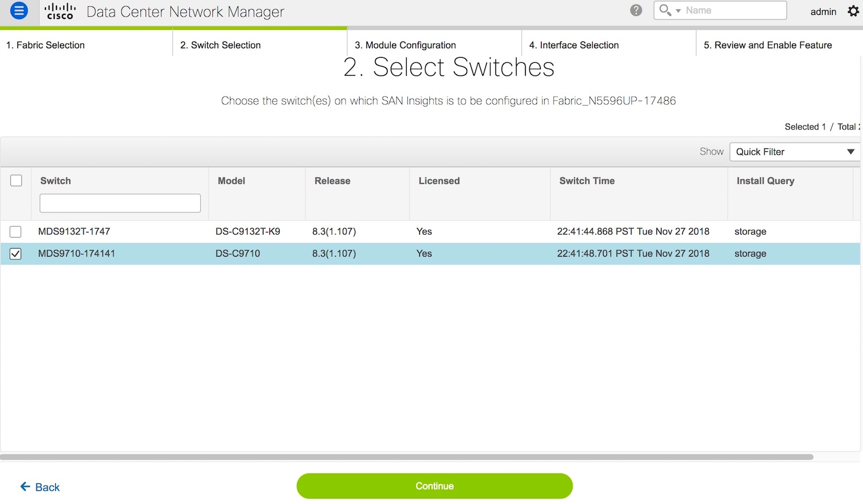Click Switch Time 22:41:48.701 PST cell
This screenshot has height=504, width=863.
point(633,253)
